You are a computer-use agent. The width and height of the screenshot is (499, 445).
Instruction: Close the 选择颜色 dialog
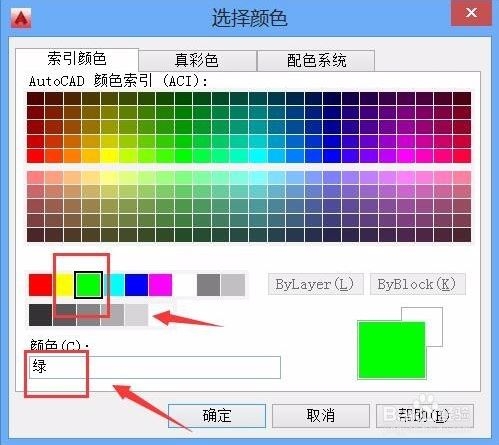[471, 13]
